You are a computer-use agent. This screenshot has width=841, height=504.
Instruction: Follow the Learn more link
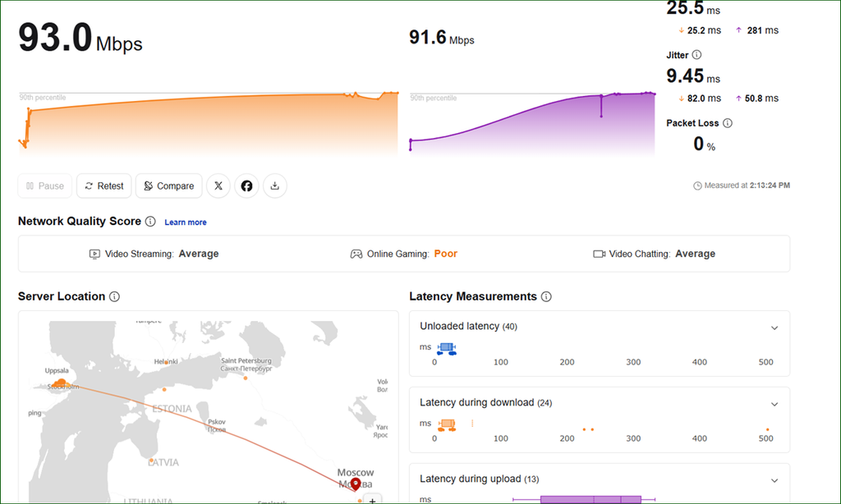point(186,222)
